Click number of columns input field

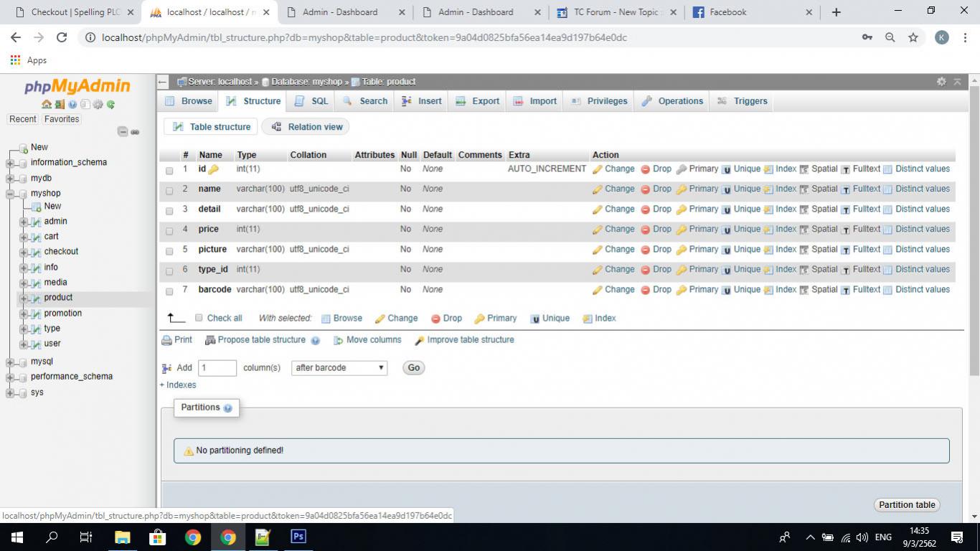tap(217, 368)
